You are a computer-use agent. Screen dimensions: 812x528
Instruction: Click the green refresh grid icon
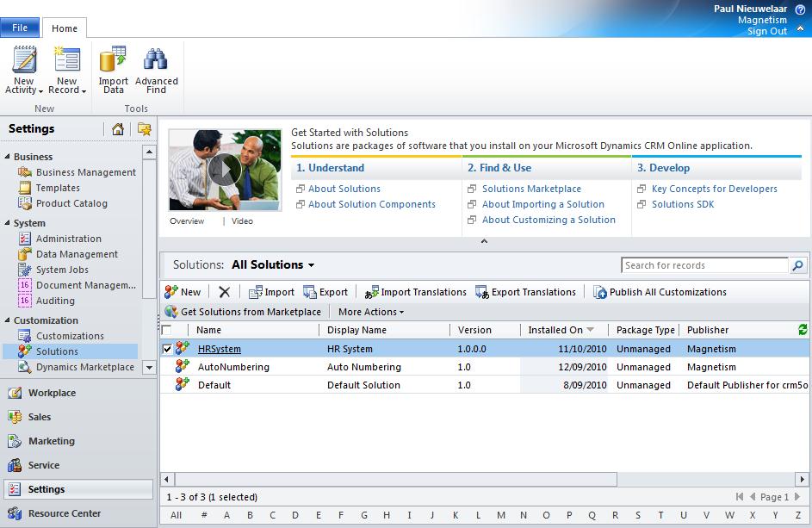point(803,329)
